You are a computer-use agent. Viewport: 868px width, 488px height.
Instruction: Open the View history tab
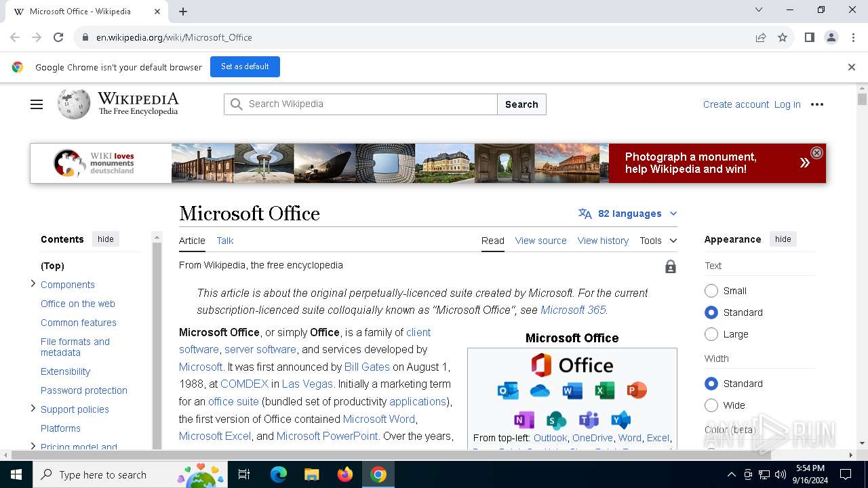603,241
